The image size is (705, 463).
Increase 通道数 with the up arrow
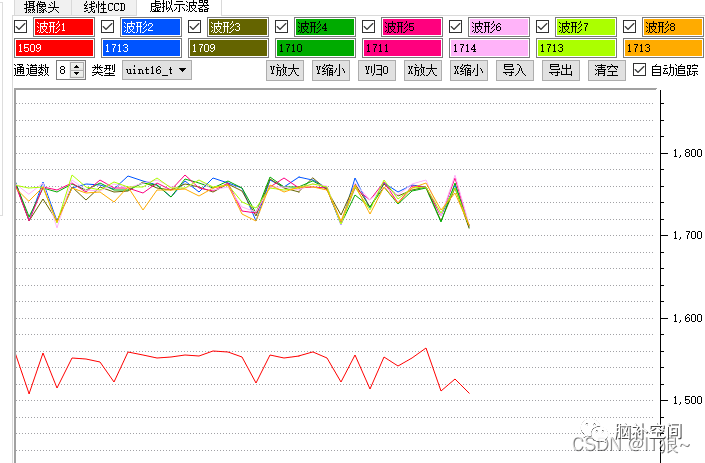point(77,66)
